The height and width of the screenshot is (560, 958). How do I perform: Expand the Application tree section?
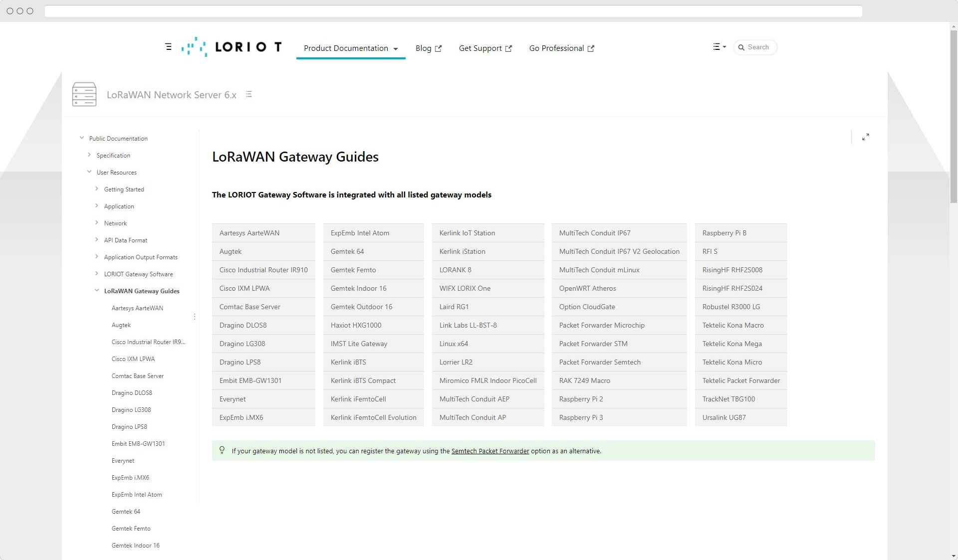(97, 206)
